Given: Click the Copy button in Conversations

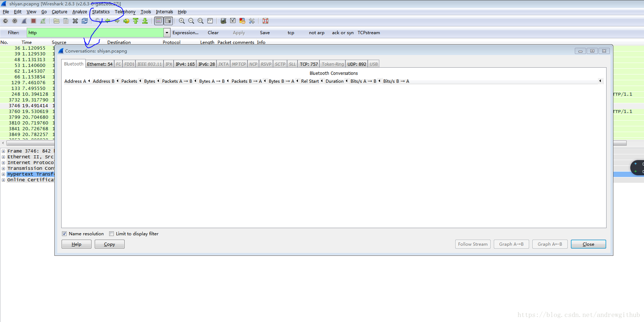Looking at the screenshot, I should pos(109,244).
